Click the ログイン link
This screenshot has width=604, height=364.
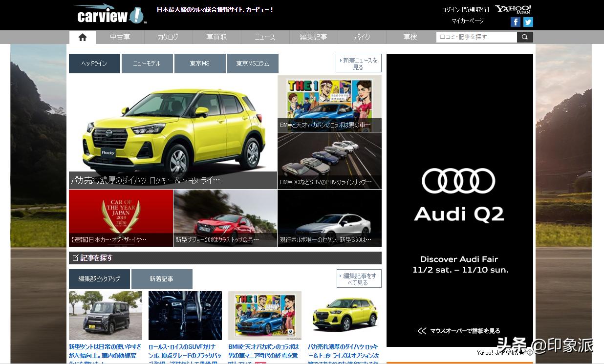[x=451, y=10]
